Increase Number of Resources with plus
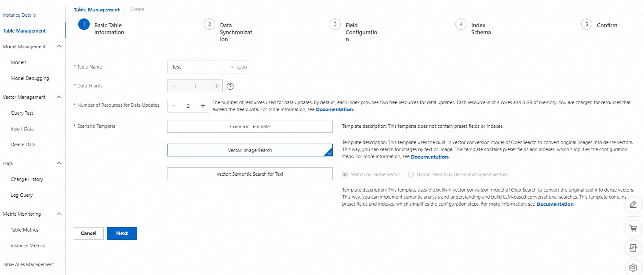Image resolution: width=644 pixels, height=275 pixels. pyautogui.click(x=203, y=106)
